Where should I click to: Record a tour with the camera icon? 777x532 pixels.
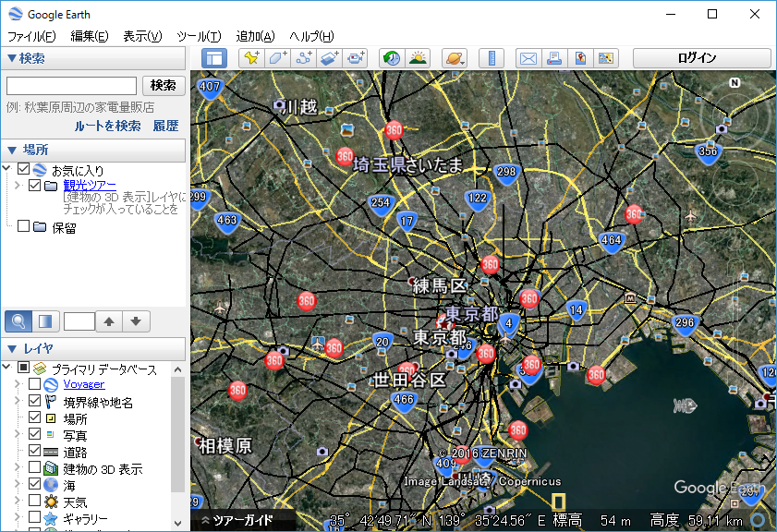355,58
